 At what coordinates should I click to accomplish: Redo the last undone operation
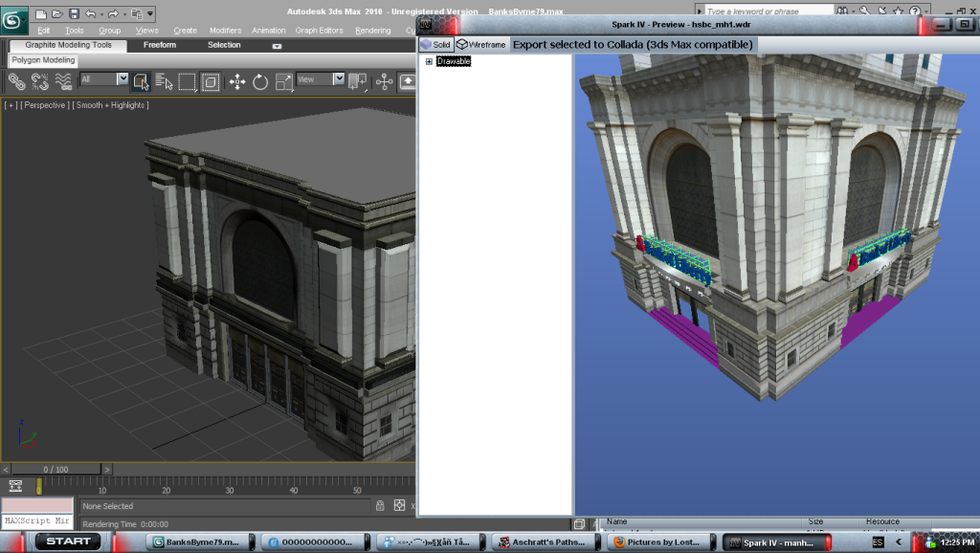tap(113, 13)
